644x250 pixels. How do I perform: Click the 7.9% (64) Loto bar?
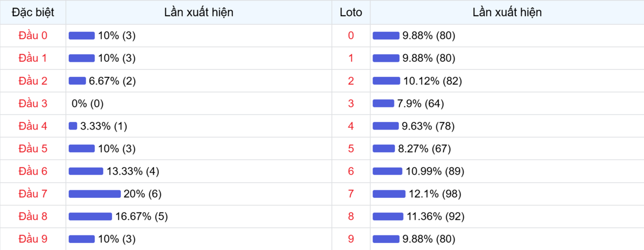click(383, 103)
